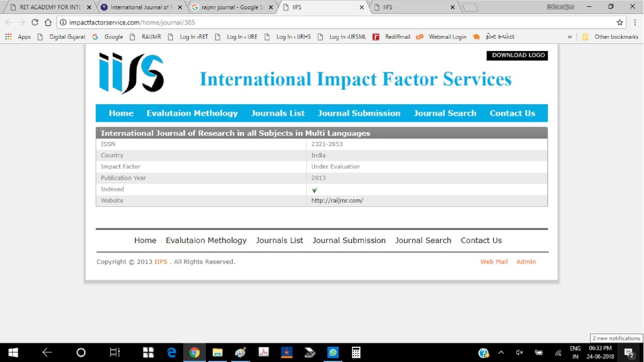Launch Calculator from the taskbar
The image size is (644, 362).
356,353
